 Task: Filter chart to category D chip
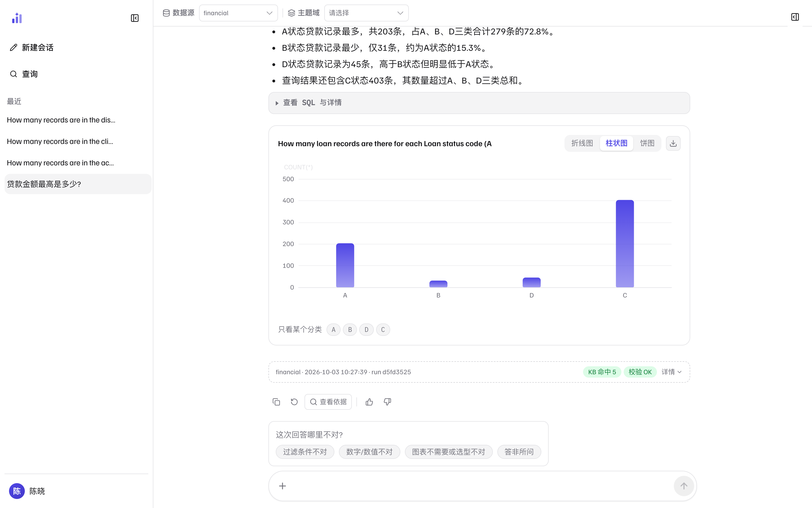pyautogui.click(x=367, y=330)
